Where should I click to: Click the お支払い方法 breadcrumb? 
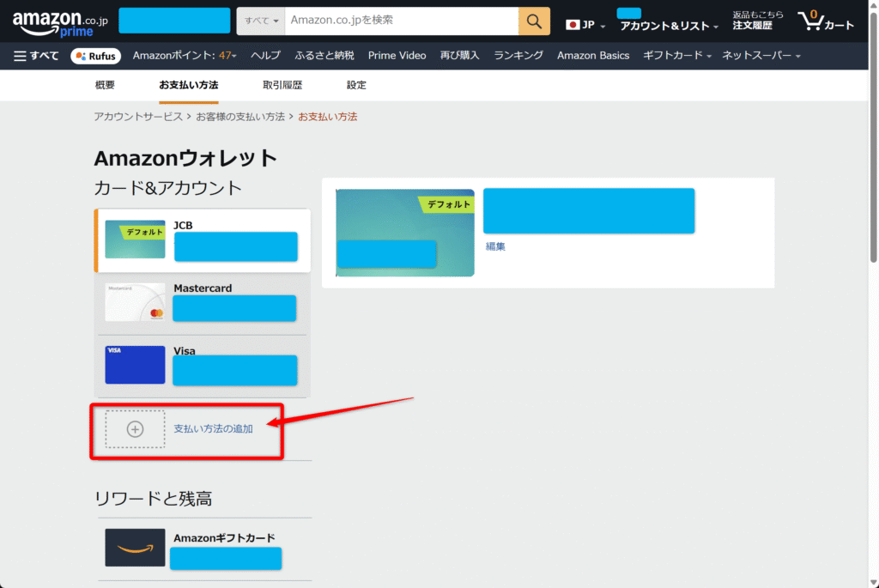pyautogui.click(x=327, y=117)
